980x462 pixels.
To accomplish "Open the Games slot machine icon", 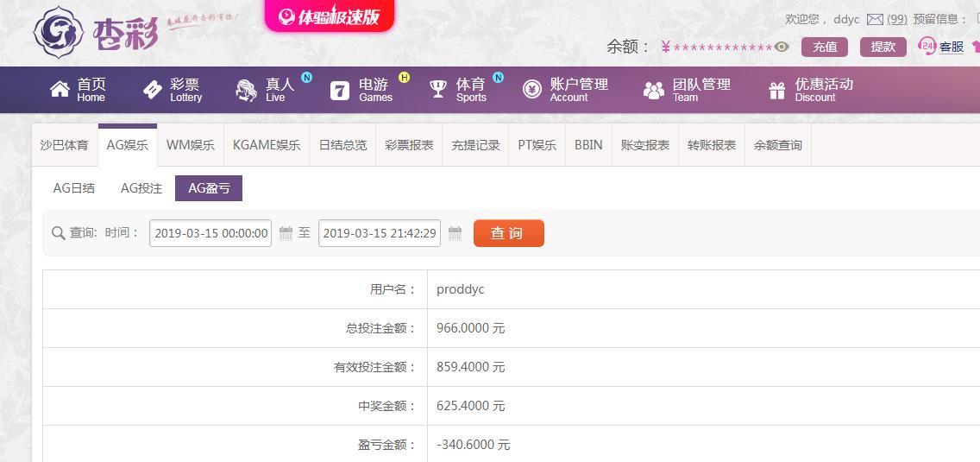I will (340, 90).
